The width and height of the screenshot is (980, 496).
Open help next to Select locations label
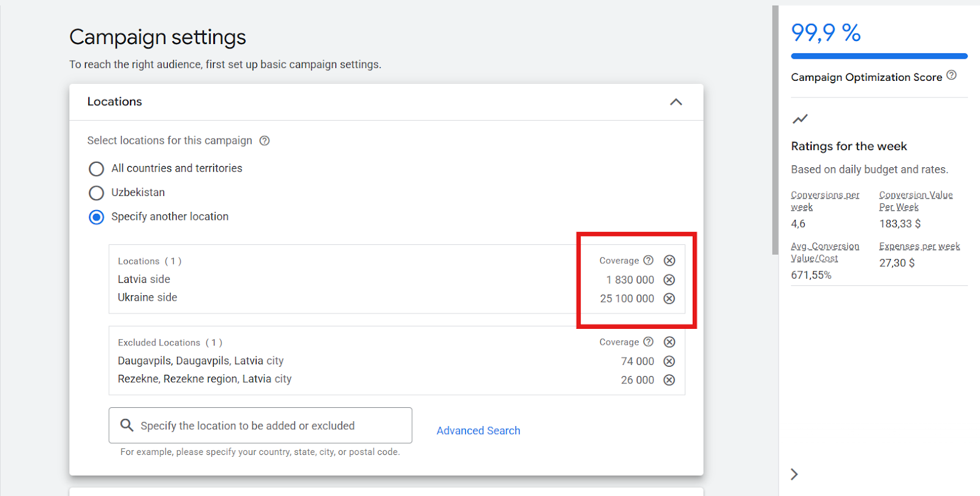coord(265,141)
